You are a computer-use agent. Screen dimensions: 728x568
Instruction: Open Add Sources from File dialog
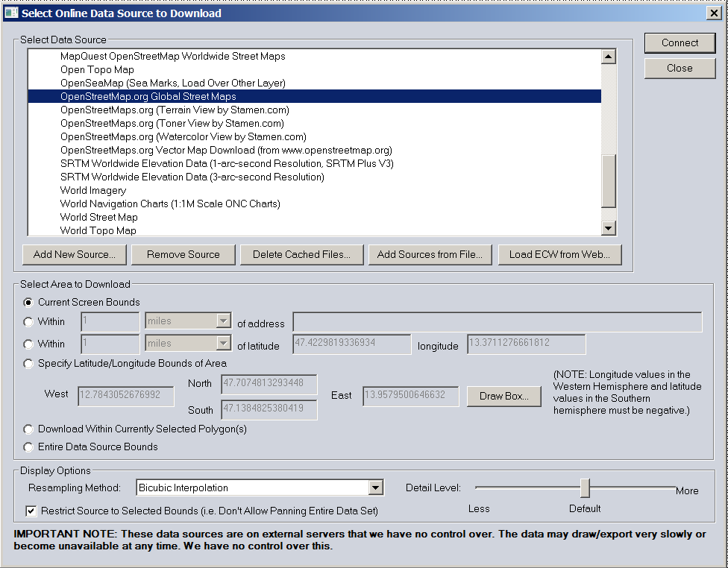[x=430, y=254]
